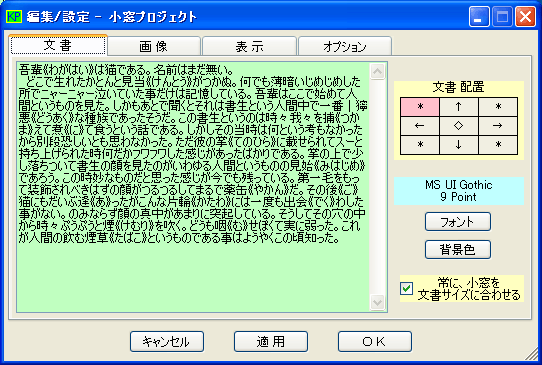Viewport: 542px width, 365px height.
Task: Click the 文書 配置 heading
Action: [458, 87]
